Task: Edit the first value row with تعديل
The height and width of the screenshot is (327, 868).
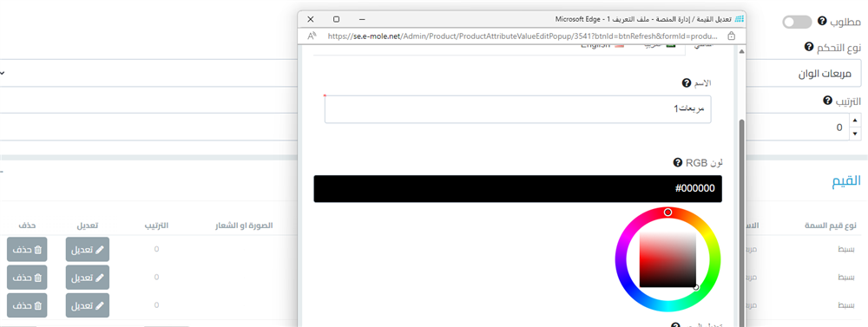Action: click(88, 250)
